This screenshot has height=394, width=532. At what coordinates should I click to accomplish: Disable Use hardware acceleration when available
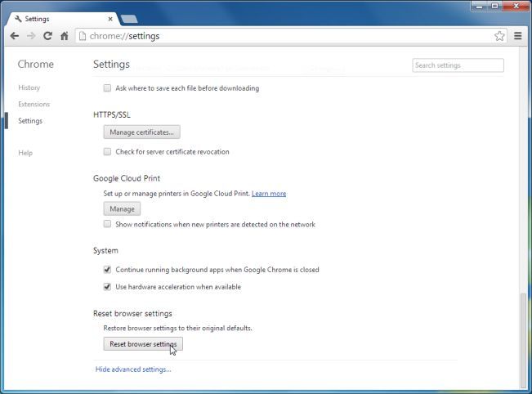[x=107, y=287]
